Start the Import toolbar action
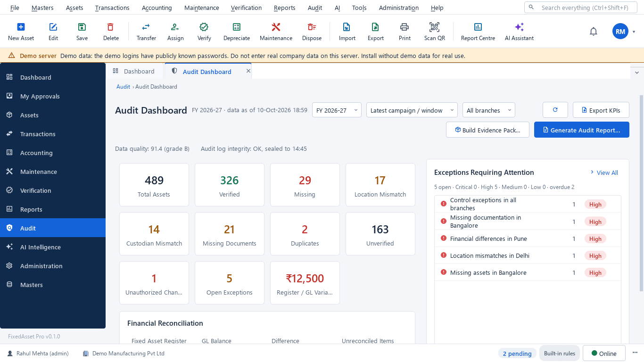The image size is (644, 362). tap(347, 32)
